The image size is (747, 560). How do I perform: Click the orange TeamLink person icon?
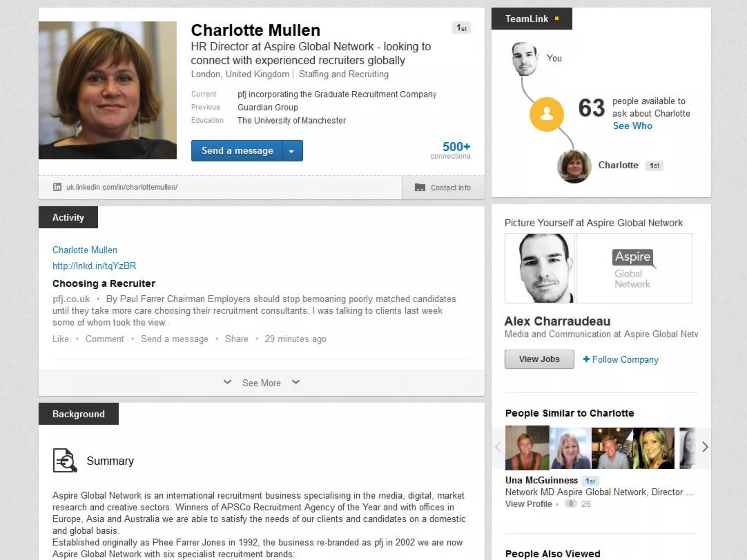coord(546,114)
